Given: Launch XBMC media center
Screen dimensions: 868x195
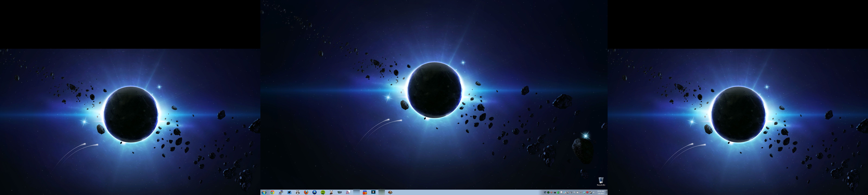Looking at the screenshot, I should pos(340,192).
